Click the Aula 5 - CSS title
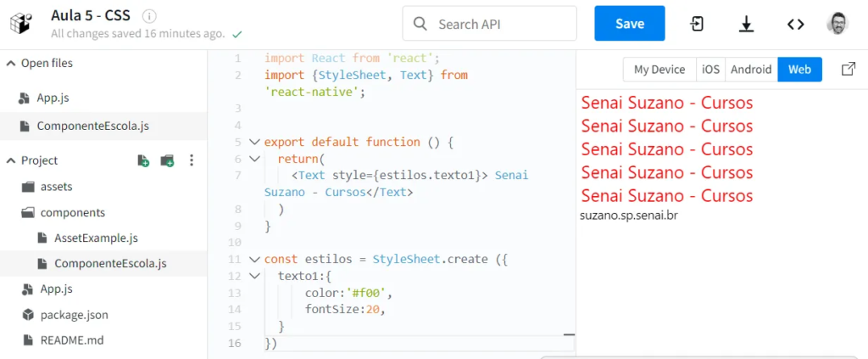Screen dimensions: 868x359 pos(91,15)
